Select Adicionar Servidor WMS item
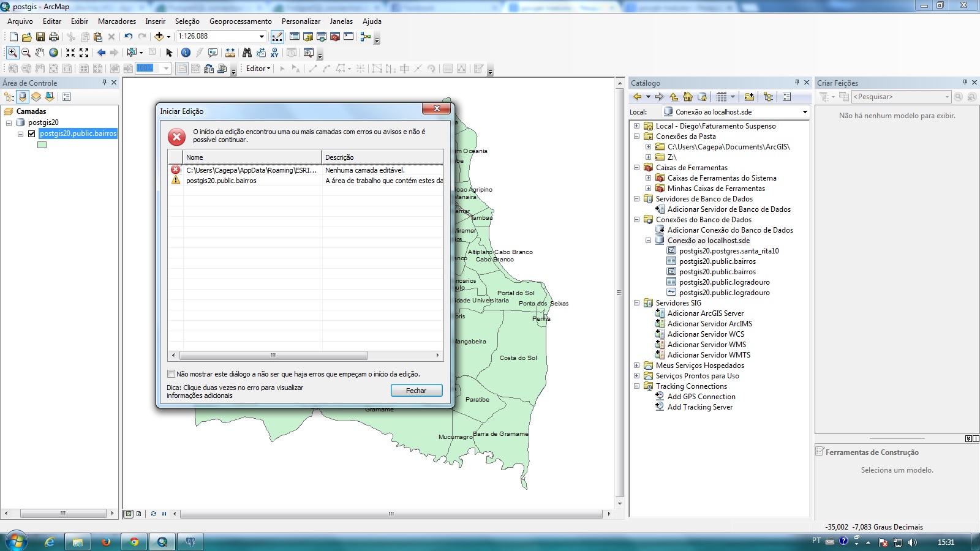 point(707,345)
